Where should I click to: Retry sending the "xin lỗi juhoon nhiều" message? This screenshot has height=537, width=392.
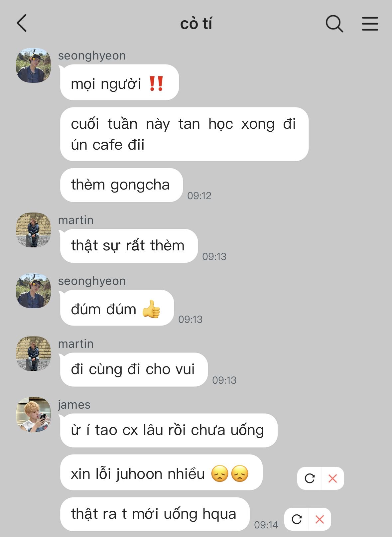(x=310, y=478)
